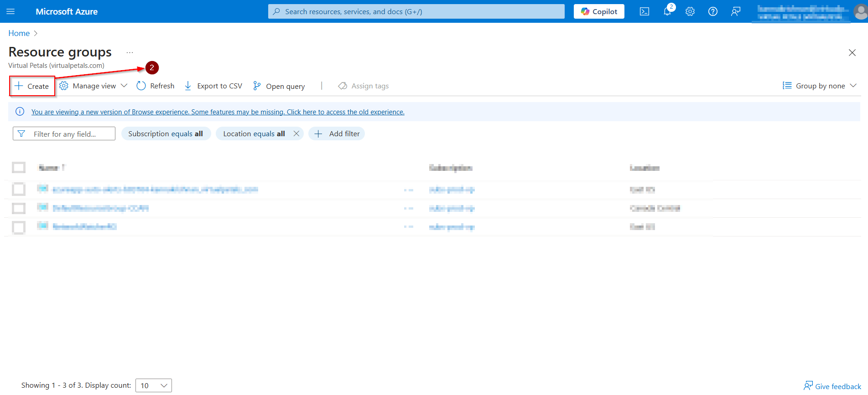The width and height of the screenshot is (868, 395).
Task: Toggle the select-all checkbox in the header
Action: click(19, 168)
